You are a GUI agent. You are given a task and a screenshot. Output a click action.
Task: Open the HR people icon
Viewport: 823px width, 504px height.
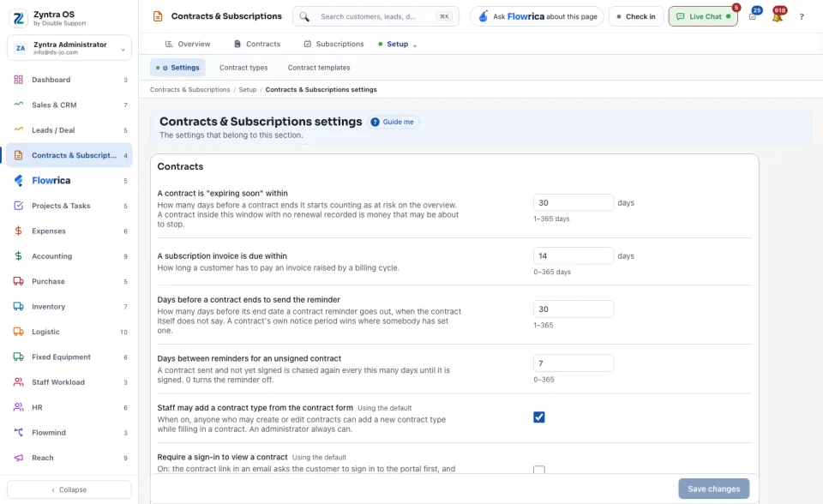tap(18, 407)
